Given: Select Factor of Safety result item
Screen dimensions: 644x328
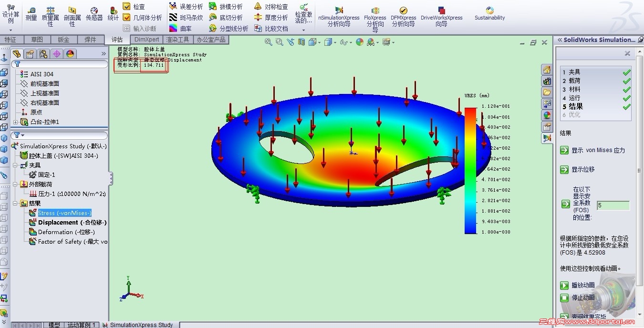Looking at the screenshot, I should tap(68, 242).
